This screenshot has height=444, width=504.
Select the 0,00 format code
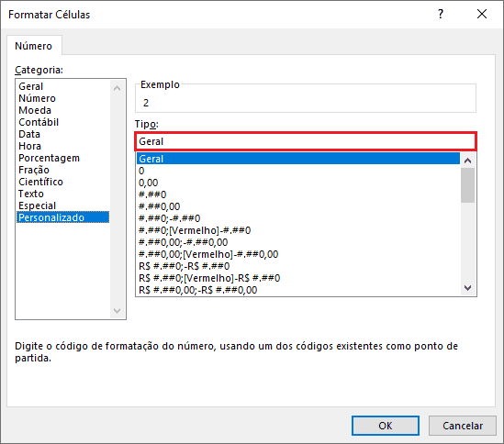pos(298,183)
